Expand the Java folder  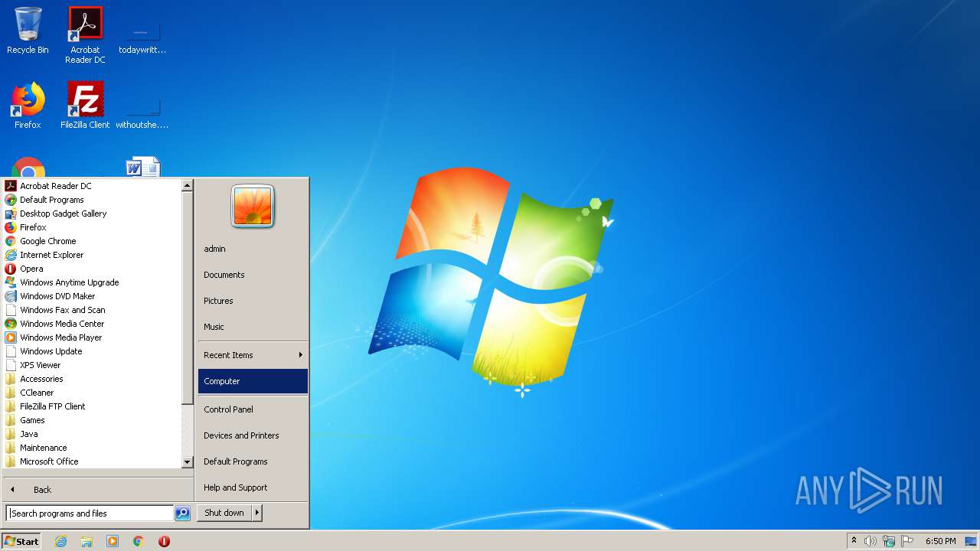[x=92, y=434]
